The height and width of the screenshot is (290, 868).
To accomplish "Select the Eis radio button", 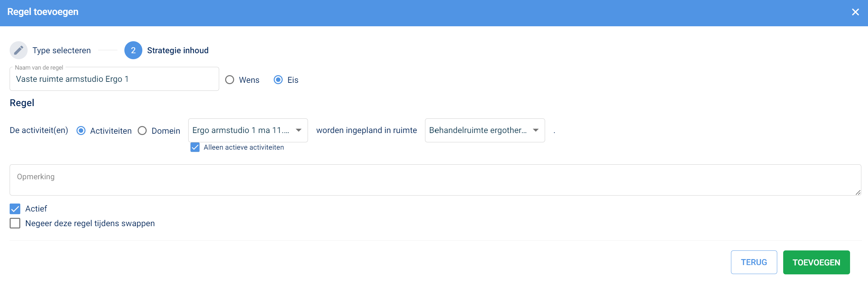I will 278,80.
